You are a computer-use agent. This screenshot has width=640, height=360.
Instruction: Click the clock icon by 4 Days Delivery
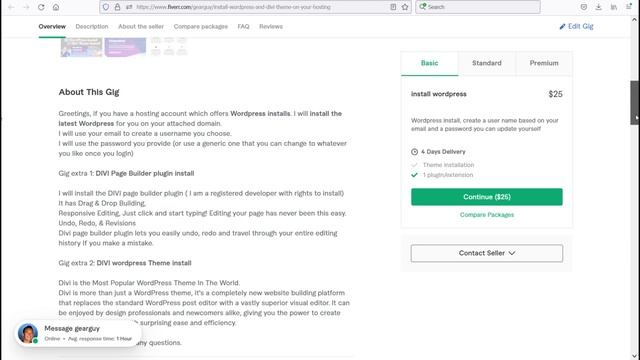414,152
